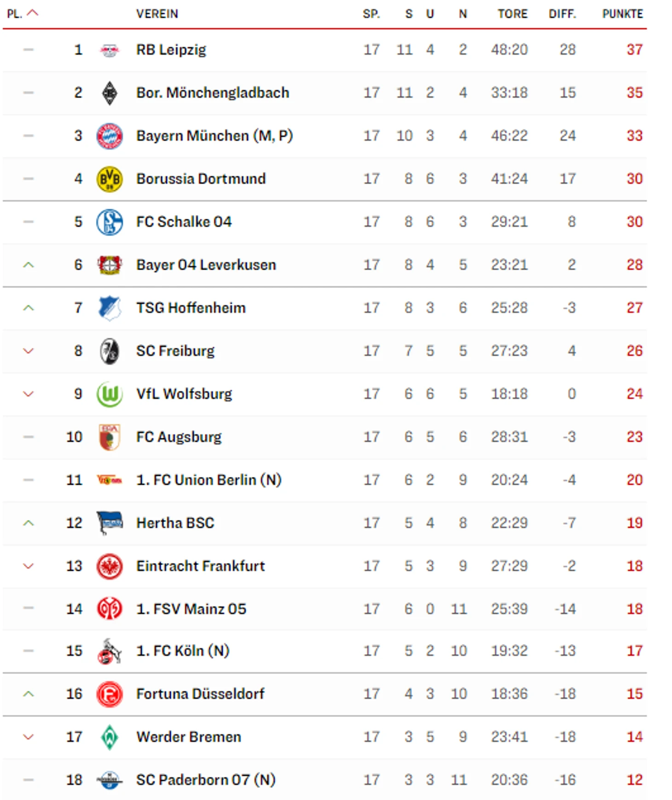Open the TSG Hoffenheim team link
The width and height of the screenshot is (672, 800).
point(191,308)
